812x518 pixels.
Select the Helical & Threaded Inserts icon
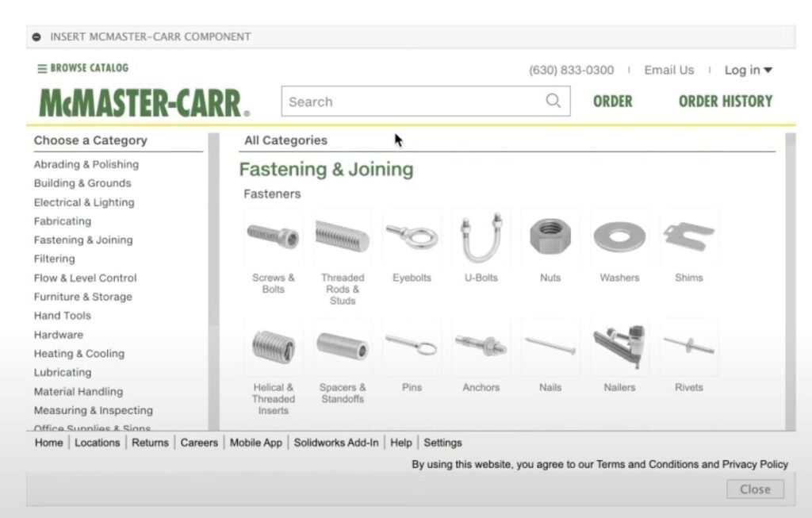[x=273, y=346]
